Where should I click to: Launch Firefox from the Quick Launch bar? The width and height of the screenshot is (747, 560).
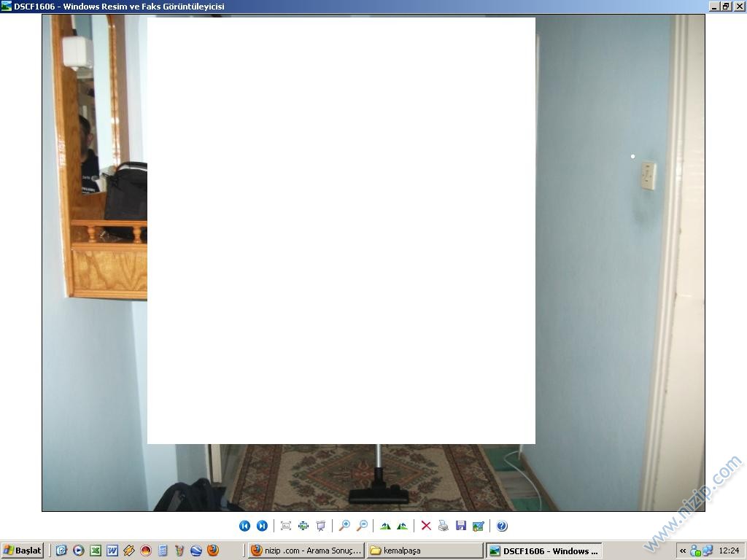coord(213,551)
